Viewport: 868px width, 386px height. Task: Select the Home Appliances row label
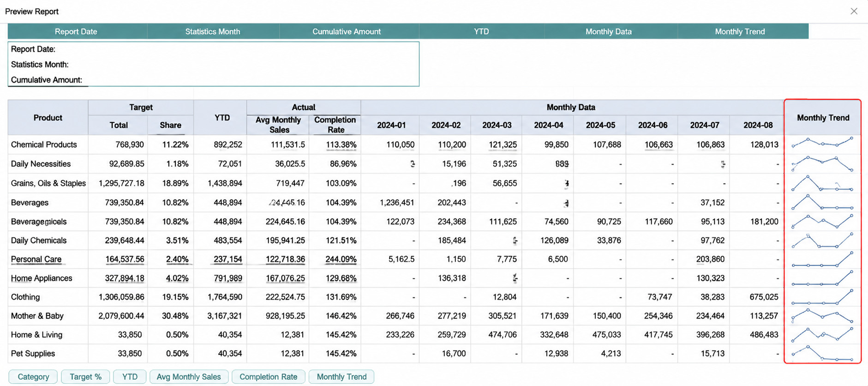point(42,278)
